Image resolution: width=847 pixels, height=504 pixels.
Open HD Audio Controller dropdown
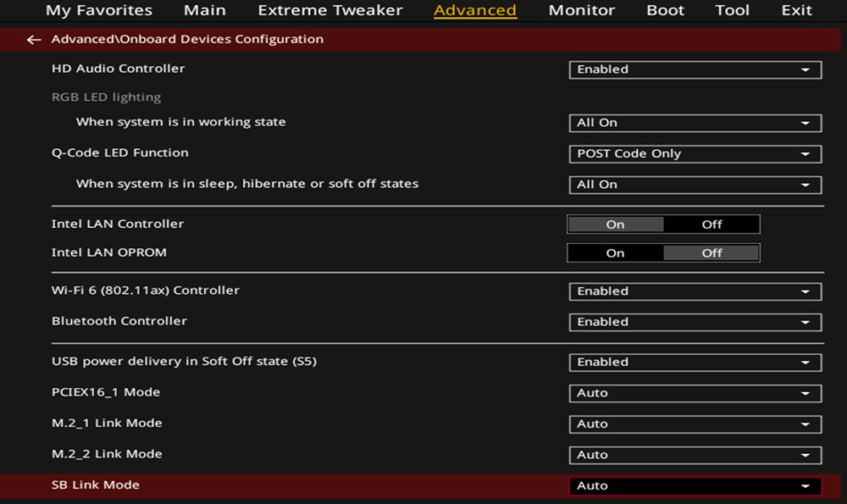pyautogui.click(x=695, y=69)
